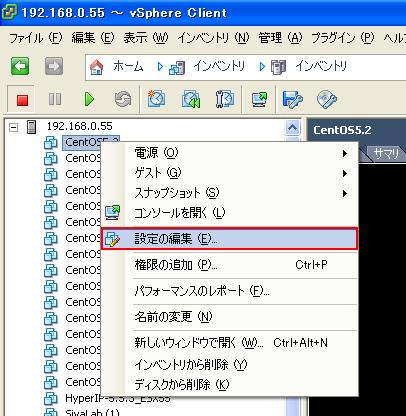The image size is (406, 416).
Task: Launch the VM console toolbar icon
Action: point(259,99)
